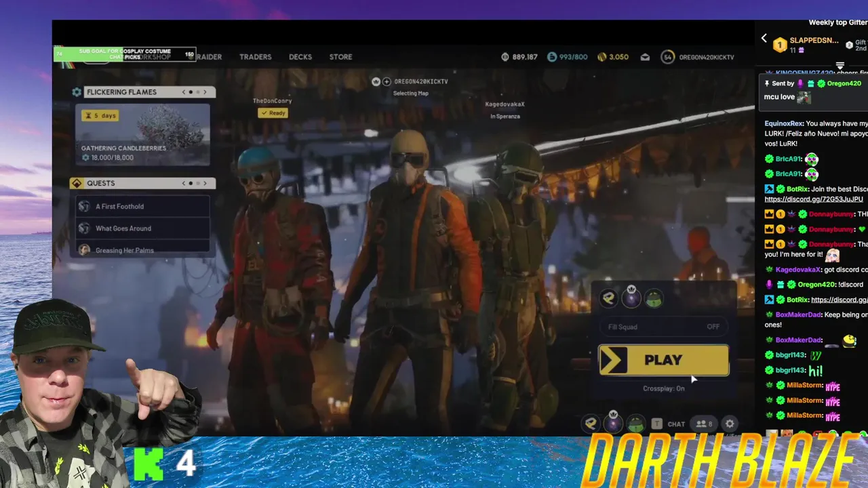Click the Flickering Flames event gear icon

coord(77,91)
